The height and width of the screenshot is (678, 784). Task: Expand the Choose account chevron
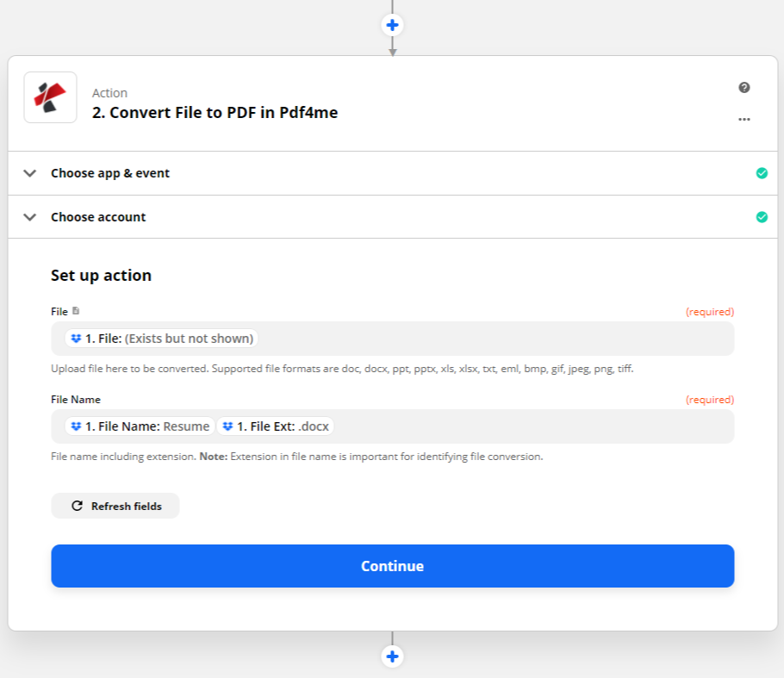(30, 217)
